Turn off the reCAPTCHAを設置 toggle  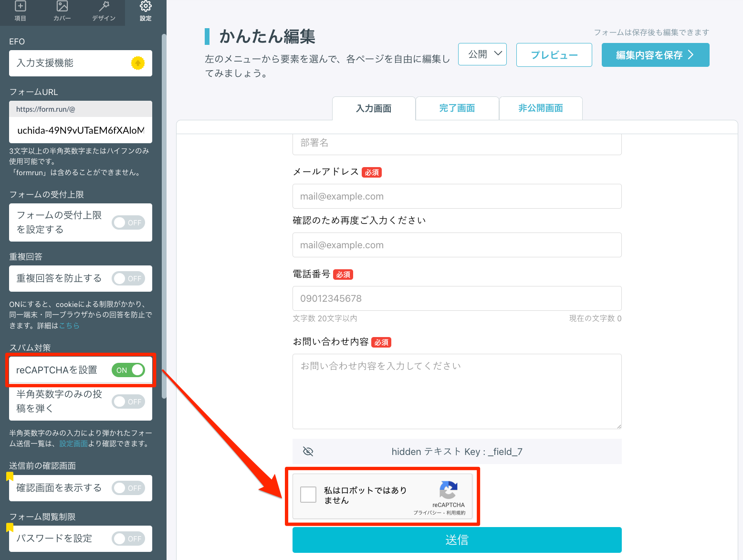(128, 370)
